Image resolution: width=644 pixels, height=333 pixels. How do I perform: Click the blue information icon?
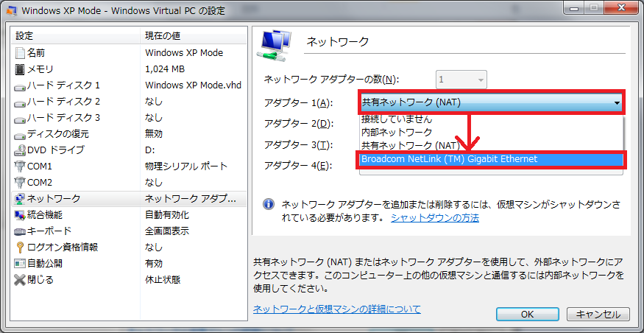click(x=268, y=204)
